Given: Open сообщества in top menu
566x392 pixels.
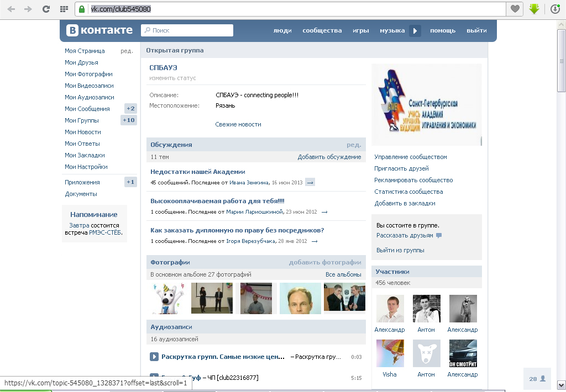Looking at the screenshot, I should [x=322, y=31].
